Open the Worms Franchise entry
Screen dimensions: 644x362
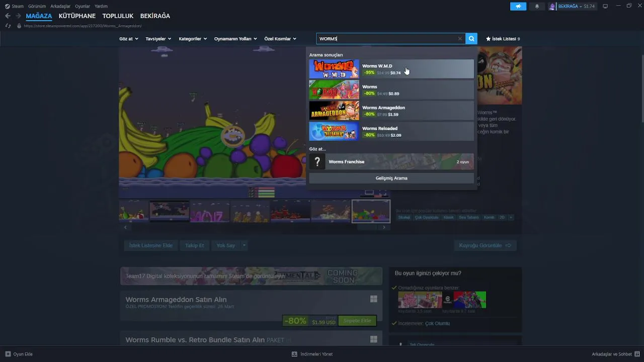(391, 162)
